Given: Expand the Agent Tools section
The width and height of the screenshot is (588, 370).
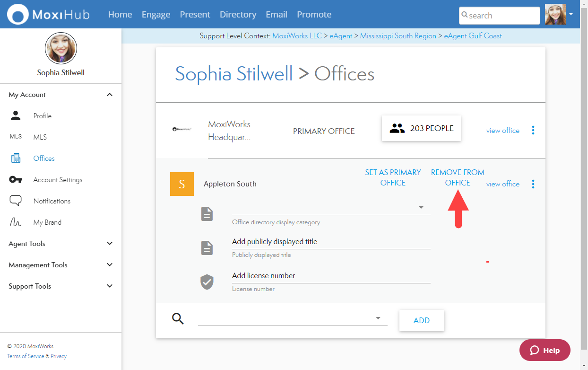Looking at the screenshot, I should 110,244.
